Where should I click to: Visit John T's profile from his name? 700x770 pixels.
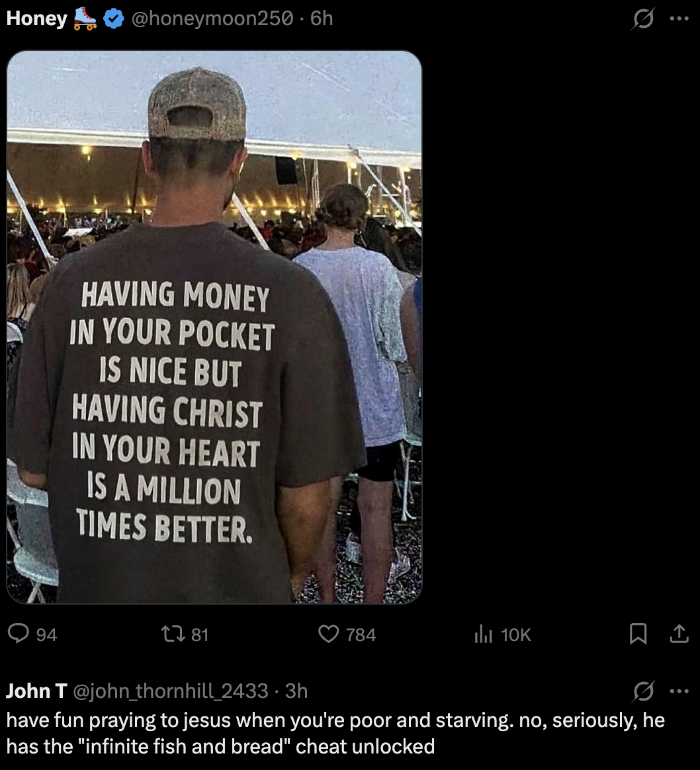tap(36, 691)
